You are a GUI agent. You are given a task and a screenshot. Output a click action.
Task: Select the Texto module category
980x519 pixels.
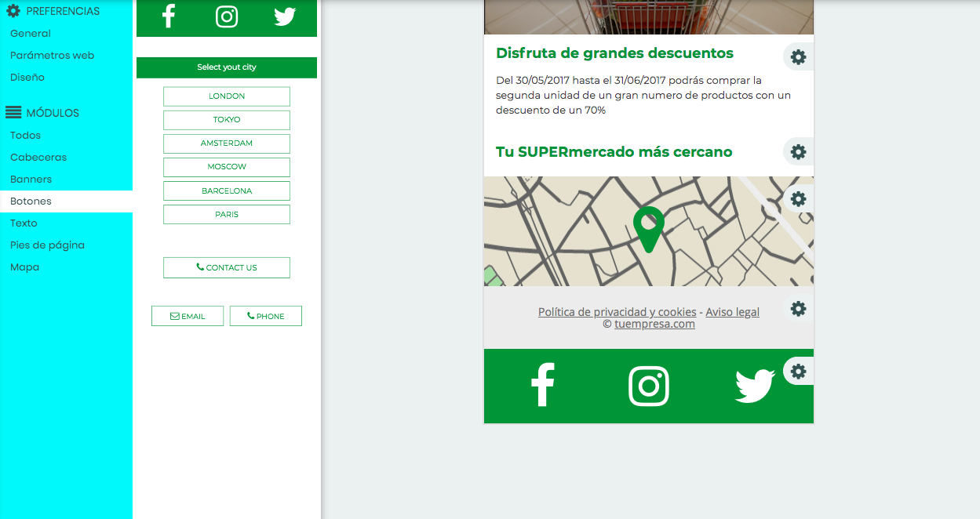pos(24,223)
